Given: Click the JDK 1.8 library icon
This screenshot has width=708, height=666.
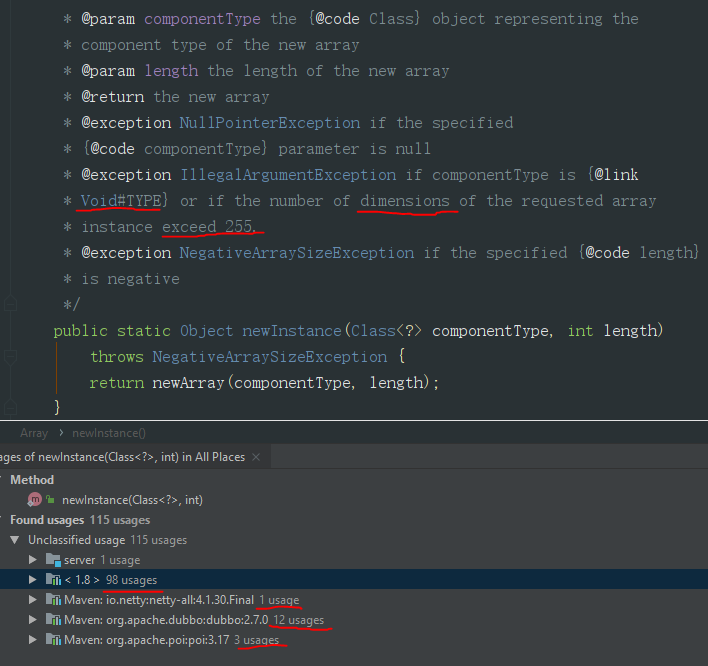Looking at the screenshot, I should (53, 579).
